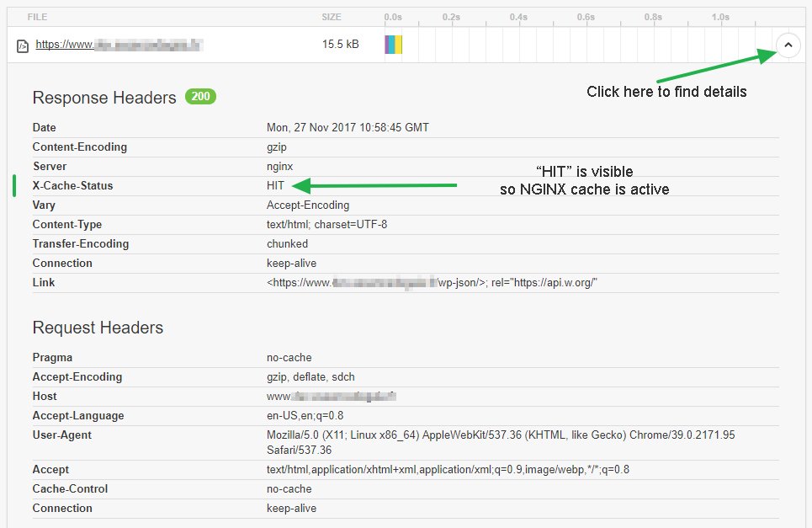Viewport: 812px width, 528px height.
Task: Select the HIT cache status value
Action: click(x=276, y=185)
